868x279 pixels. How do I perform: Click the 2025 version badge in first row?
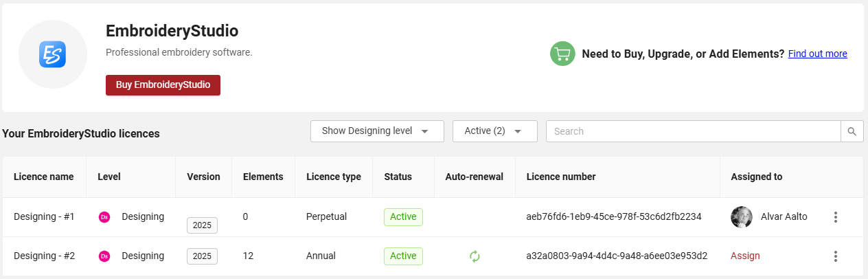click(202, 225)
